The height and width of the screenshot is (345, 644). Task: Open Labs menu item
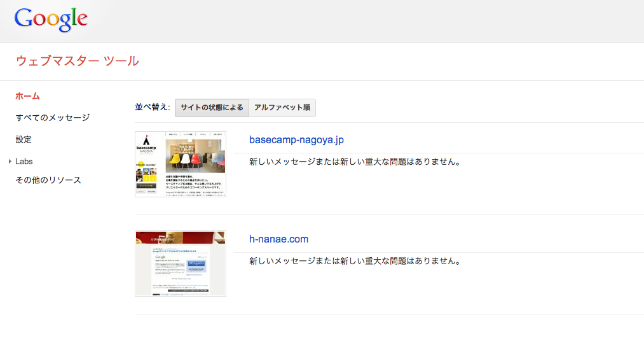coord(24,162)
